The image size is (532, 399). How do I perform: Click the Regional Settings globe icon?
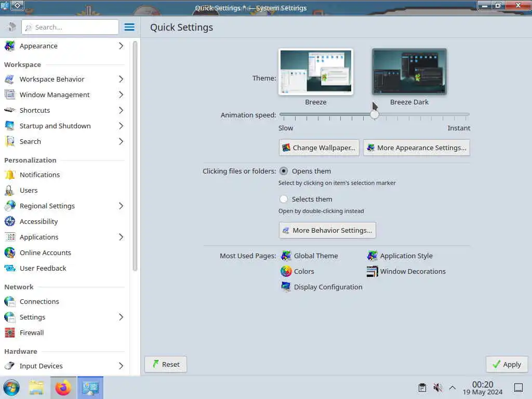click(x=10, y=206)
